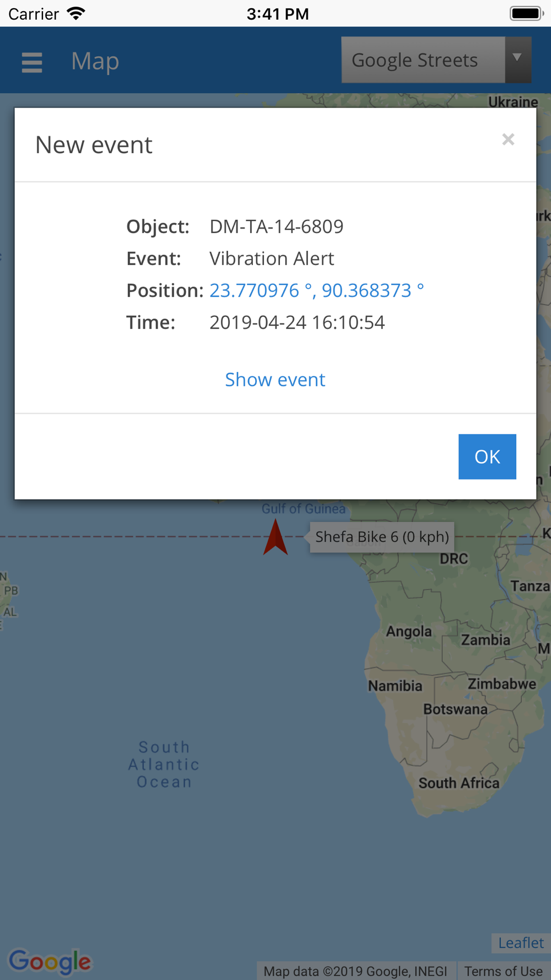551x980 pixels.
Task: Click the battery indicator icon
Action: pos(526,13)
